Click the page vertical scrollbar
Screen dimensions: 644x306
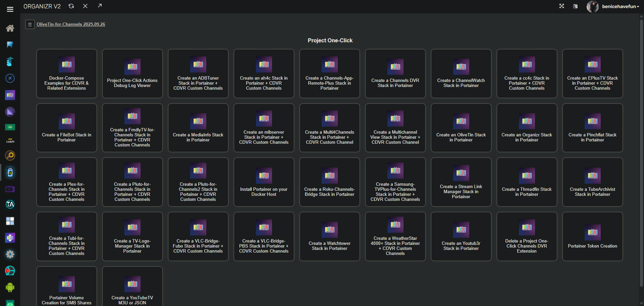click(x=641, y=134)
